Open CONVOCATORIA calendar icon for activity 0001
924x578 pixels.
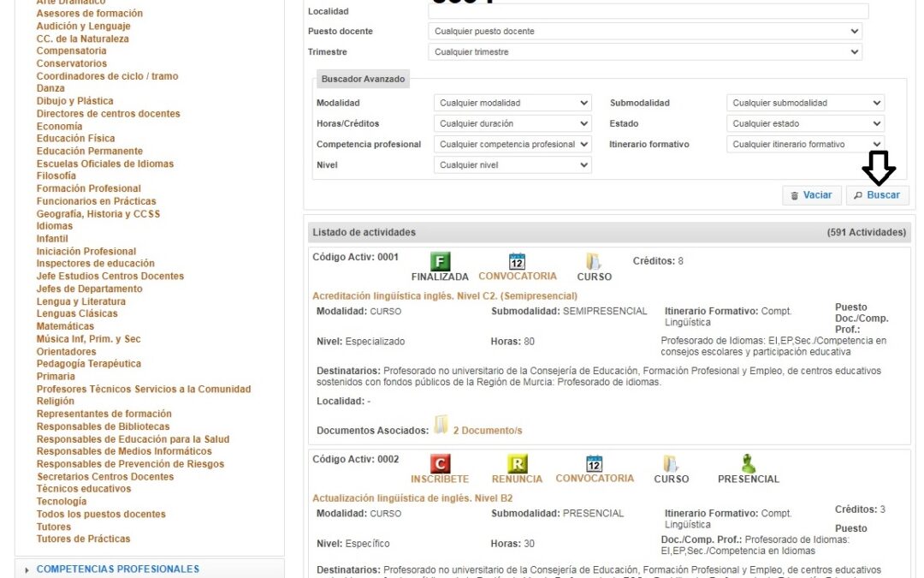(x=517, y=261)
